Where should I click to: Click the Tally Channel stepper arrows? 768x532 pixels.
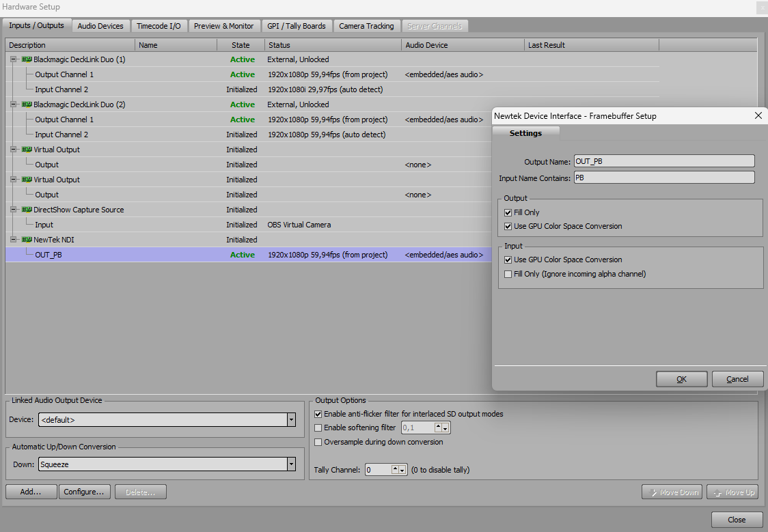[399, 470]
